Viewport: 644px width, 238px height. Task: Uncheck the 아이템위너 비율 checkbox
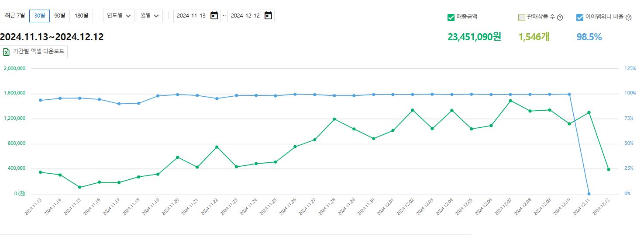pos(580,17)
